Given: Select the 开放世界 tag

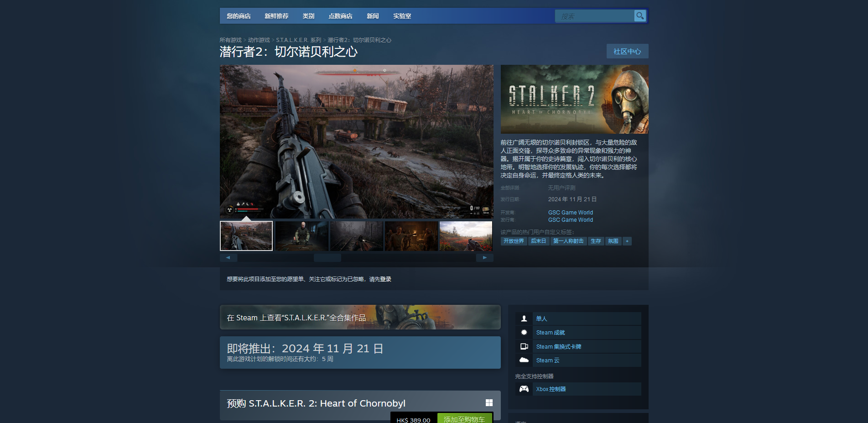Looking at the screenshot, I should pyautogui.click(x=514, y=241).
